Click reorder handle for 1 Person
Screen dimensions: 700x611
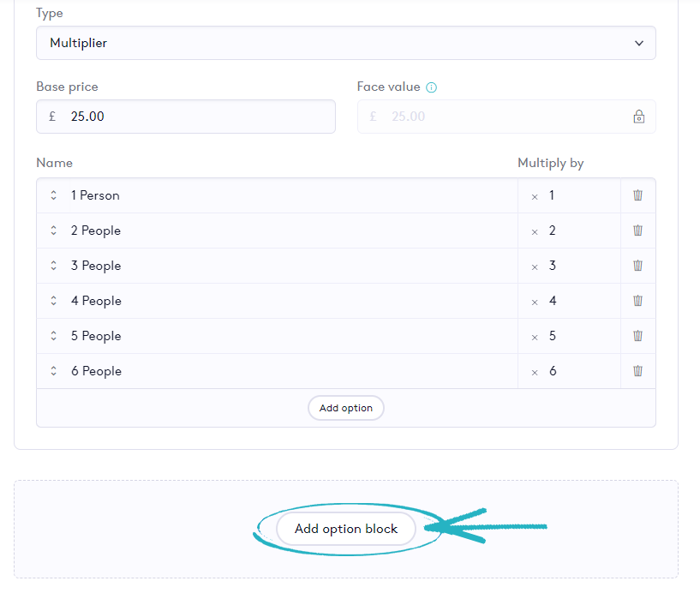(x=53, y=195)
